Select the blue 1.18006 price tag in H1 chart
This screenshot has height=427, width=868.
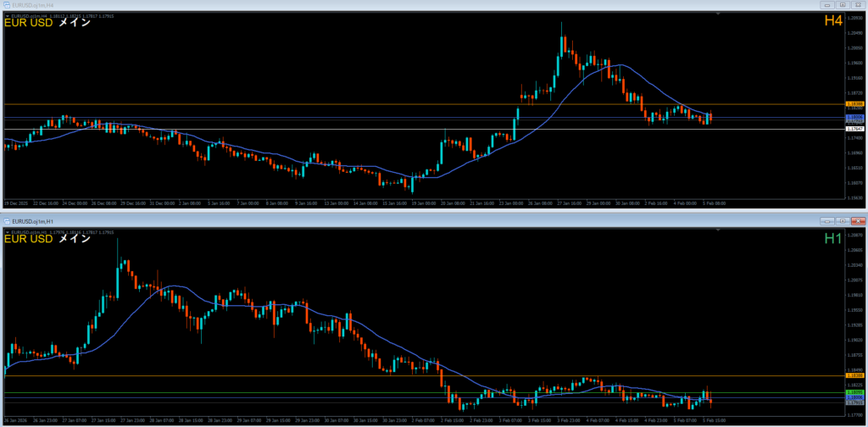(854, 397)
